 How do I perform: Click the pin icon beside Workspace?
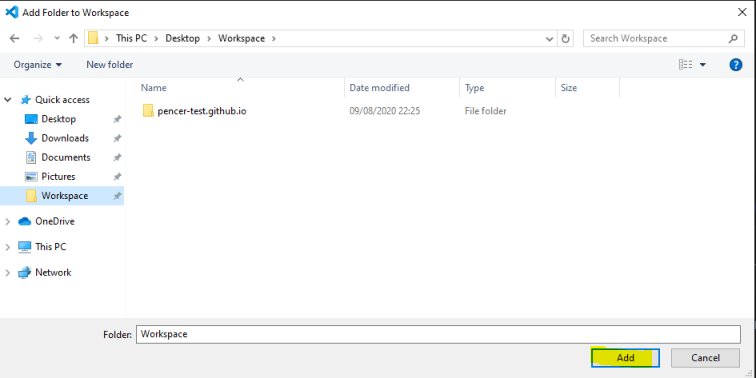point(117,196)
